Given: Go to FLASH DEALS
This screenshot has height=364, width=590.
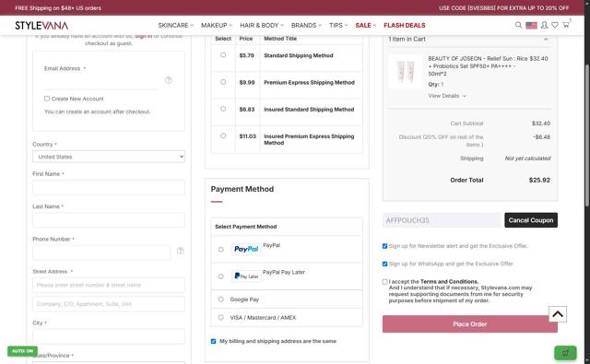Looking at the screenshot, I should [404, 25].
